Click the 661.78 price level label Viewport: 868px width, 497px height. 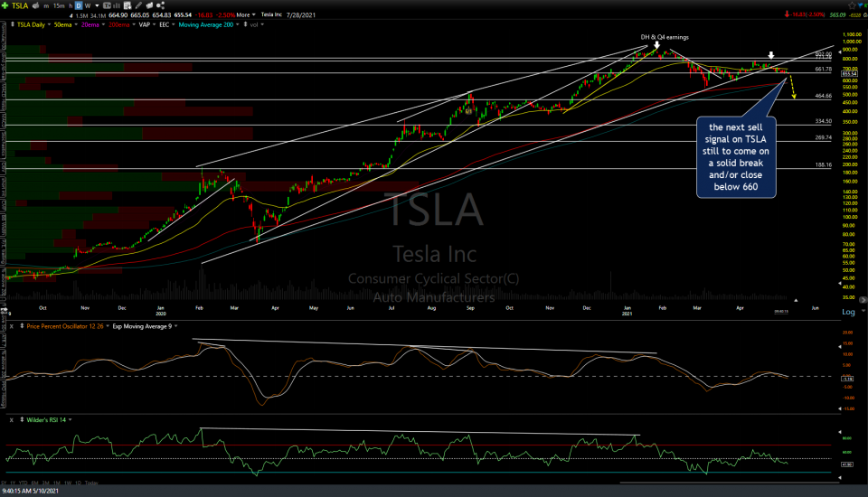tap(823, 70)
